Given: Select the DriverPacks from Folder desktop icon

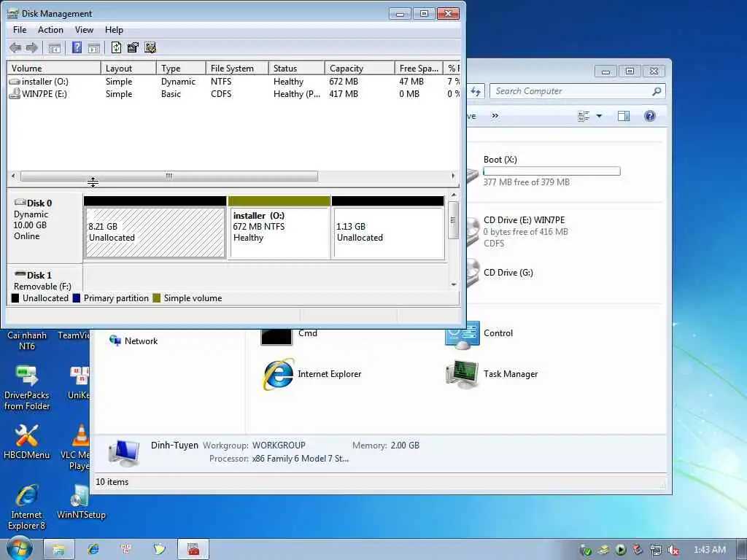Looking at the screenshot, I should tap(27, 386).
